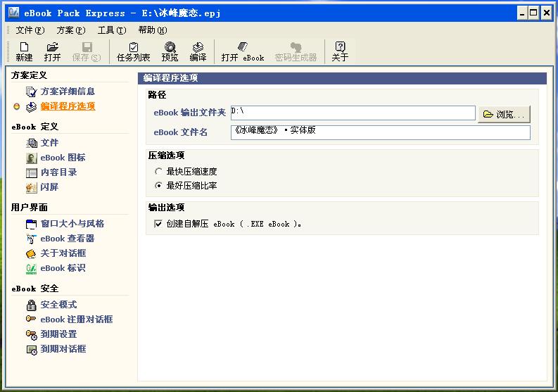Open the 帮助(H) menu
The image size is (558, 392).
153,30
